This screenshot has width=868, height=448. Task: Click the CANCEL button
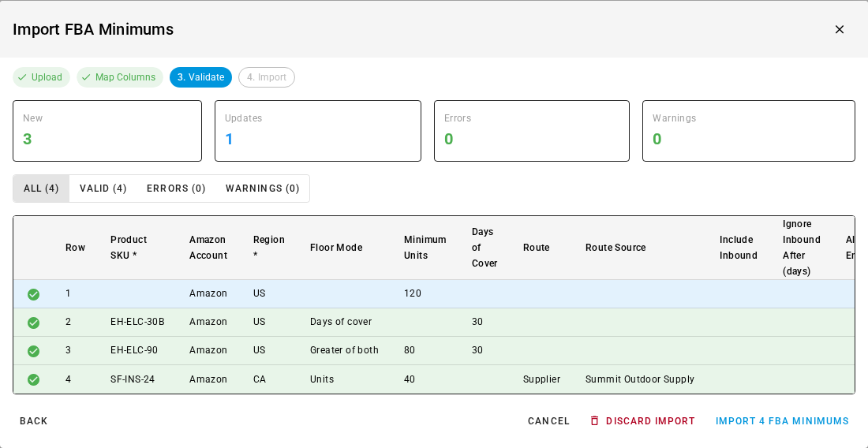(x=548, y=421)
